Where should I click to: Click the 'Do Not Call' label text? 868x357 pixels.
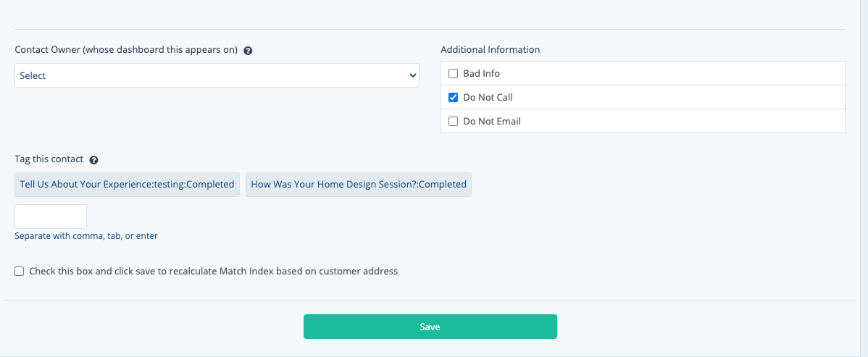pos(488,97)
